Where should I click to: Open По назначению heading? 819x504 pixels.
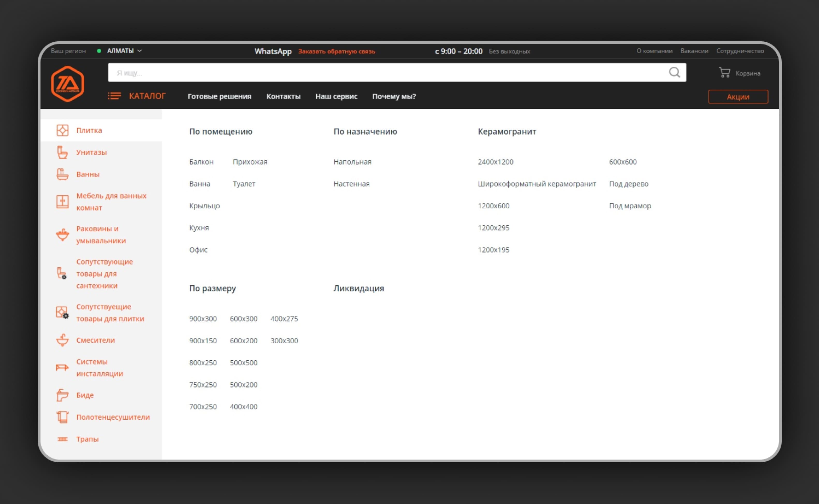pos(365,131)
